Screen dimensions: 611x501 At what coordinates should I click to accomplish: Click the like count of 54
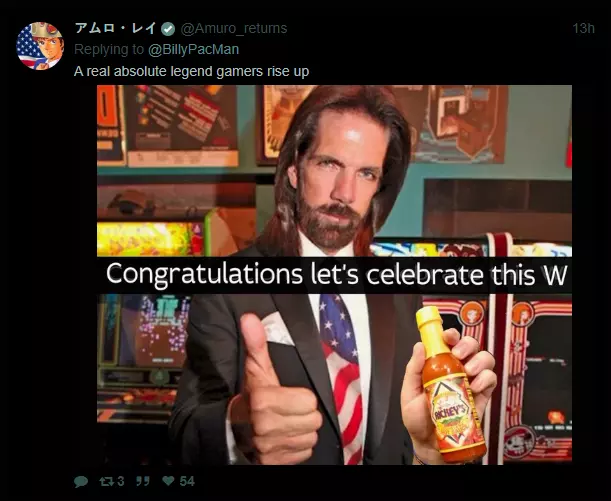(187, 481)
